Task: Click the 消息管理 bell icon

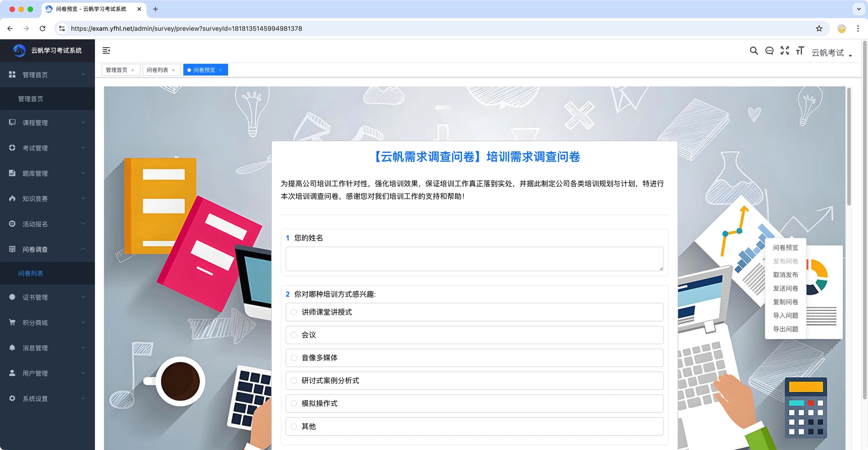Action: point(12,348)
